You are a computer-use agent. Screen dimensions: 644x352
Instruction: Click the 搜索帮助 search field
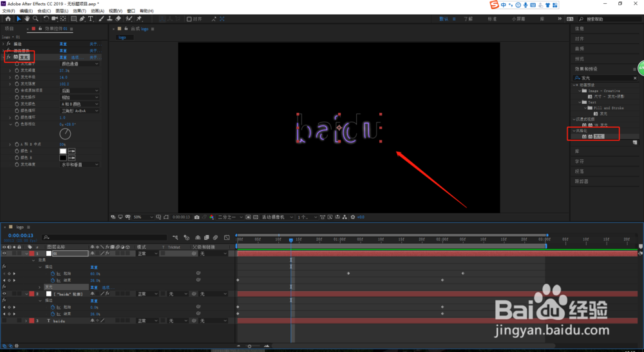tap(611, 19)
